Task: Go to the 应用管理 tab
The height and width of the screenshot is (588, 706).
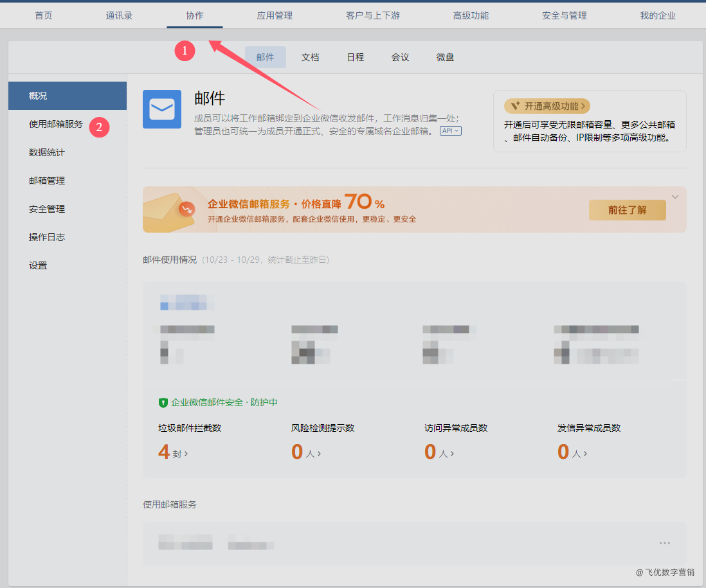Action: click(x=275, y=15)
